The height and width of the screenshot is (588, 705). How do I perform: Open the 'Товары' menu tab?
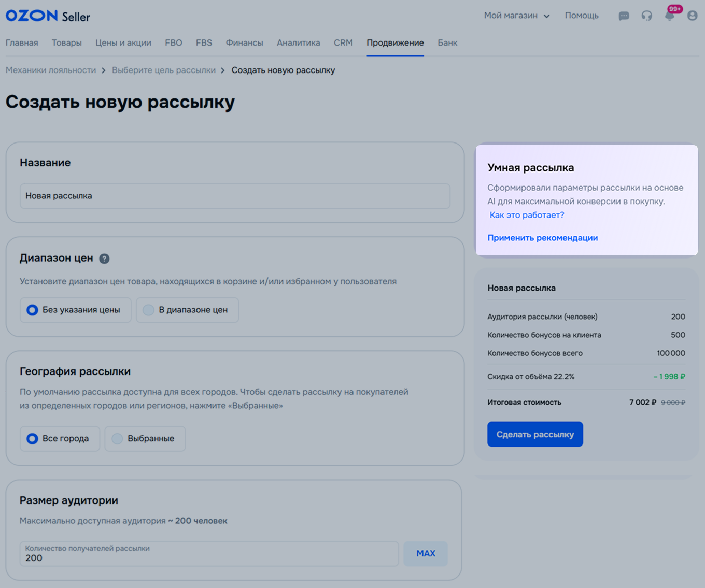click(x=67, y=42)
